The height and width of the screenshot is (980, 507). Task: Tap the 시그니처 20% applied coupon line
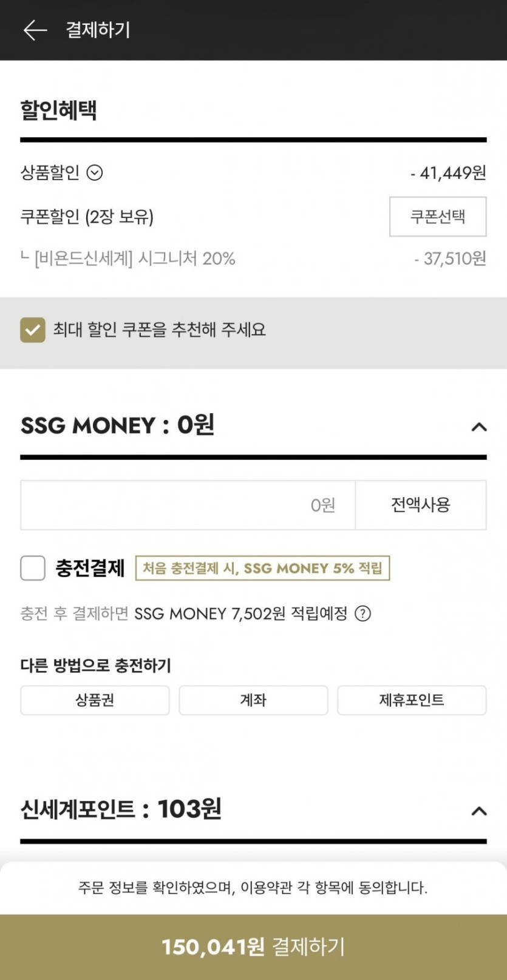pos(135,259)
